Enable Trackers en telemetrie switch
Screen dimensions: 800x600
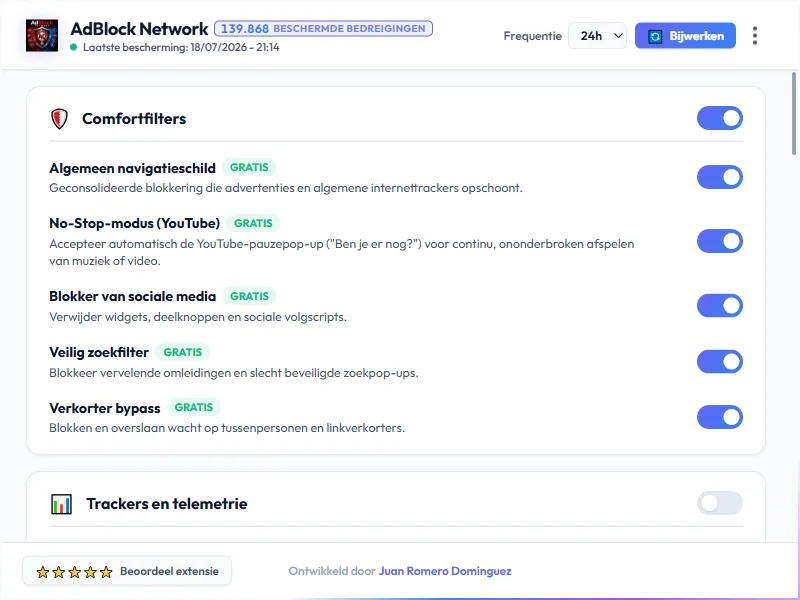pyautogui.click(x=719, y=504)
